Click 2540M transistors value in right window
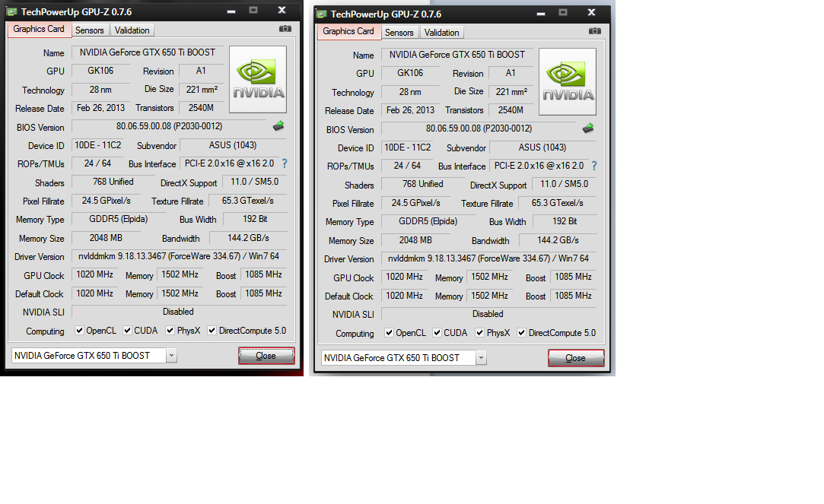The image size is (824, 504). (511, 110)
